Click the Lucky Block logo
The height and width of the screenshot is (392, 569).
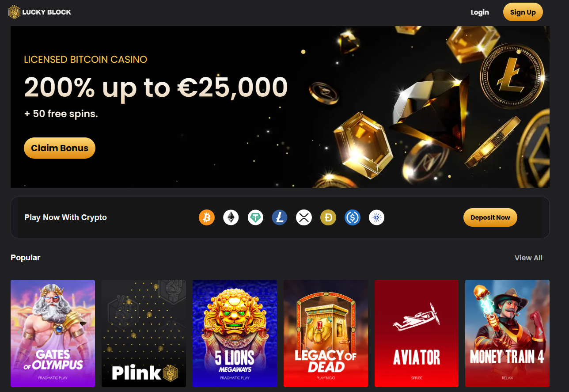[40, 12]
